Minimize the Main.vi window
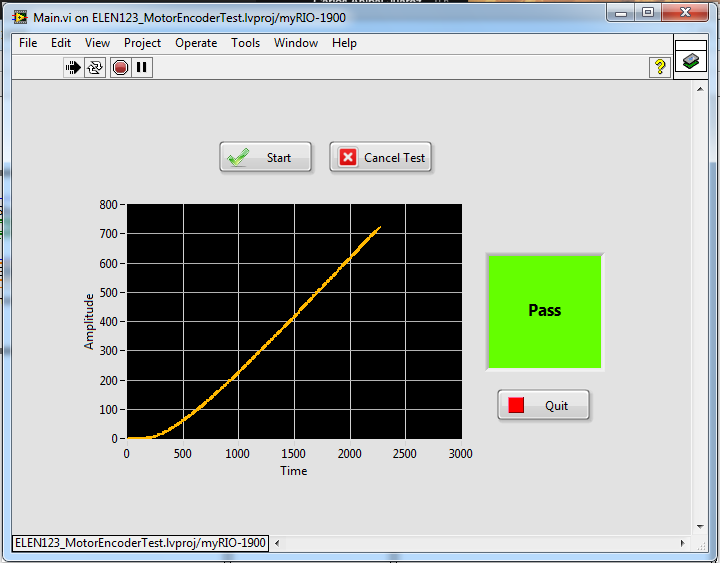Image resolution: width=720 pixels, height=563 pixels. click(x=621, y=13)
